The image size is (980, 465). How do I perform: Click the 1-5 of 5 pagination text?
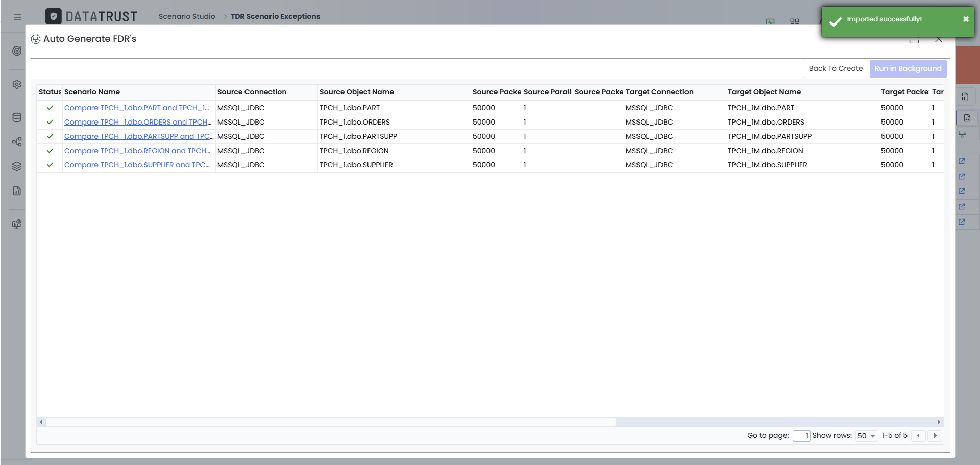coord(894,436)
